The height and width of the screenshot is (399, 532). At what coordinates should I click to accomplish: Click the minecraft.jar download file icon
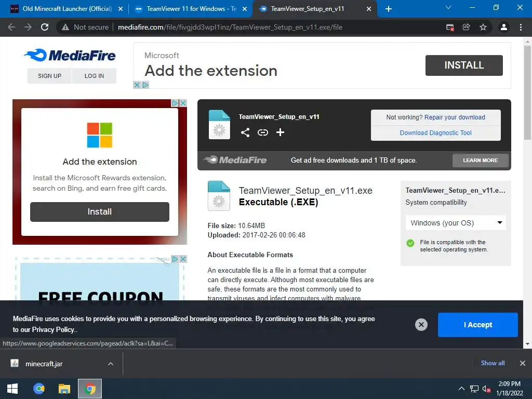pyautogui.click(x=15, y=363)
